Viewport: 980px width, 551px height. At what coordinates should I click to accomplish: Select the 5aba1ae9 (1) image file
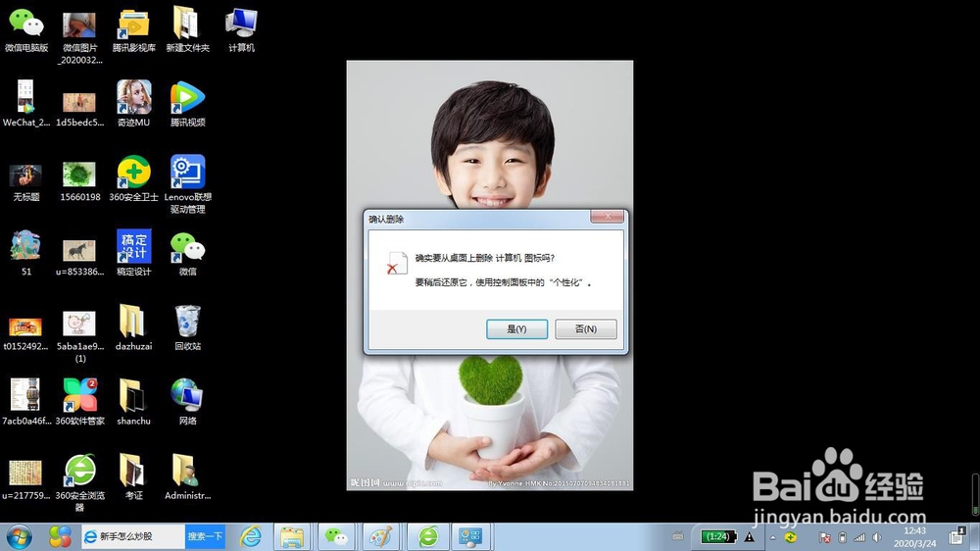pyautogui.click(x=79, y=337)
